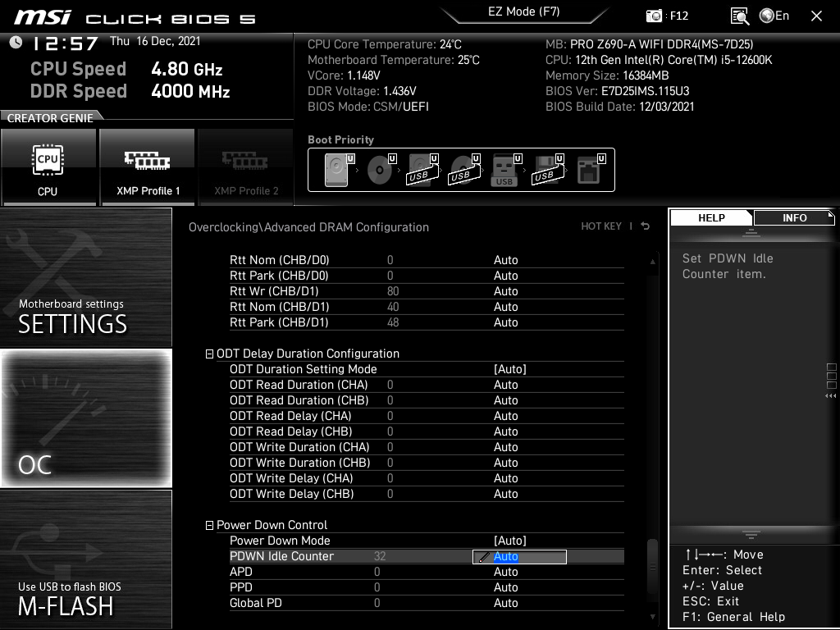Click the back arrow next to HOT KEY
The width and height of the screenshot is (840, 630).
tap(646, 226)
